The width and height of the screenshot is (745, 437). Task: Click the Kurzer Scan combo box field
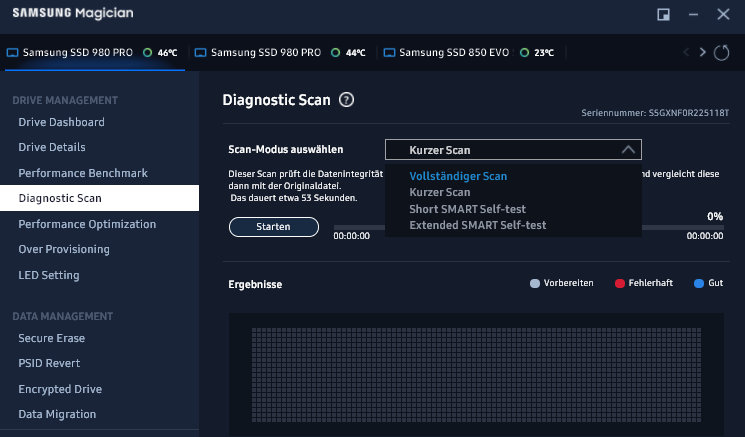(x=513, y=150)
